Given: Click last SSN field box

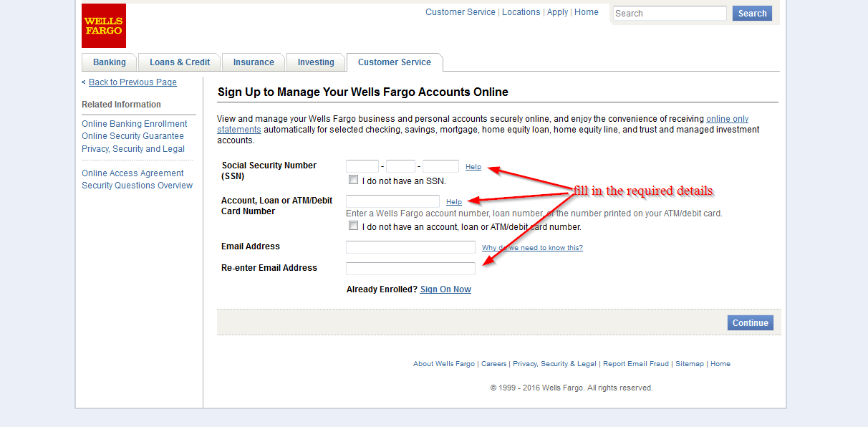Looking at the screenshot, I should [440, 166].
